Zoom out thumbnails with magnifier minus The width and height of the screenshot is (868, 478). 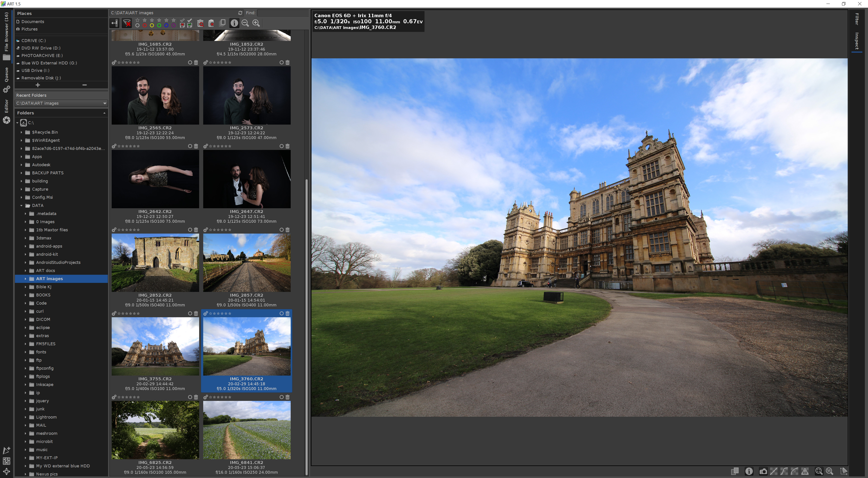tap(245, 23)
